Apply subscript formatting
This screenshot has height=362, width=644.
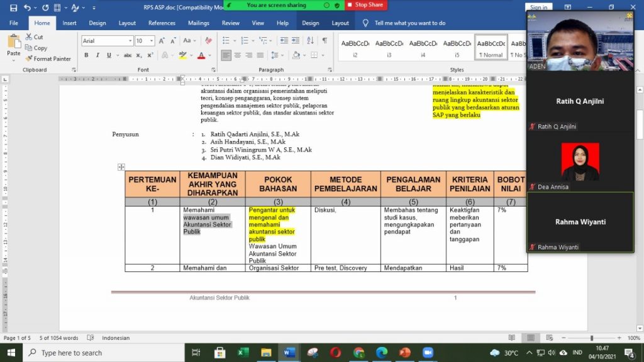[139, 55]
